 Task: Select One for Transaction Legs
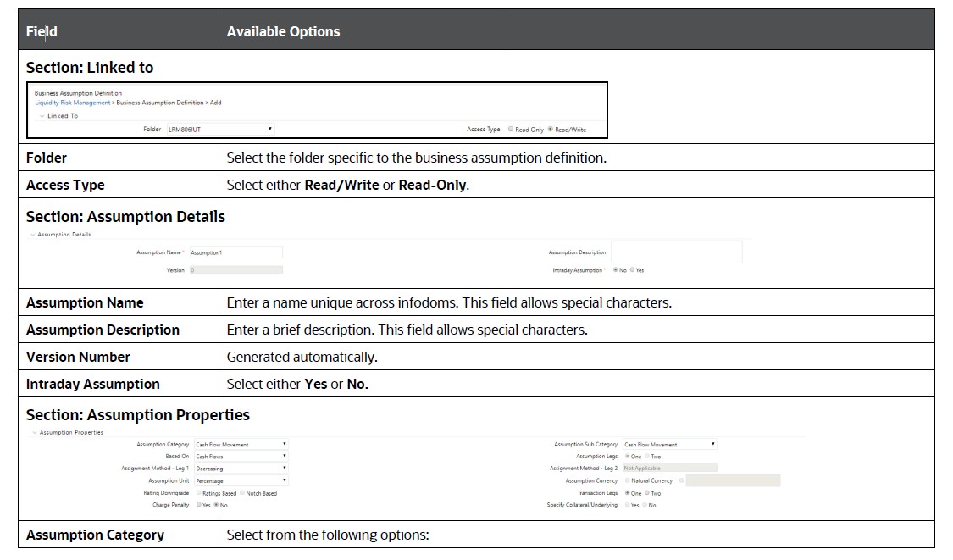[627, 493]
